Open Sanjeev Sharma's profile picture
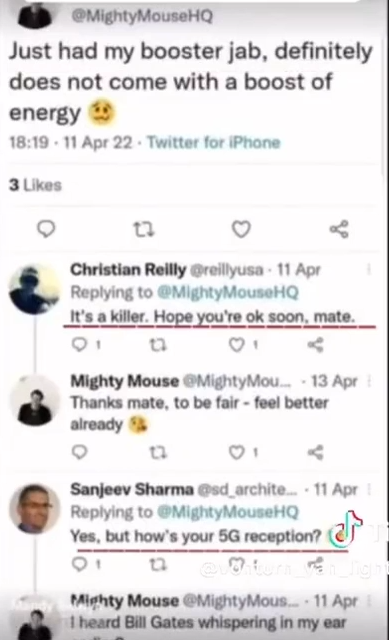Viewport: 389px width, 640px height. tap(35, 509)
